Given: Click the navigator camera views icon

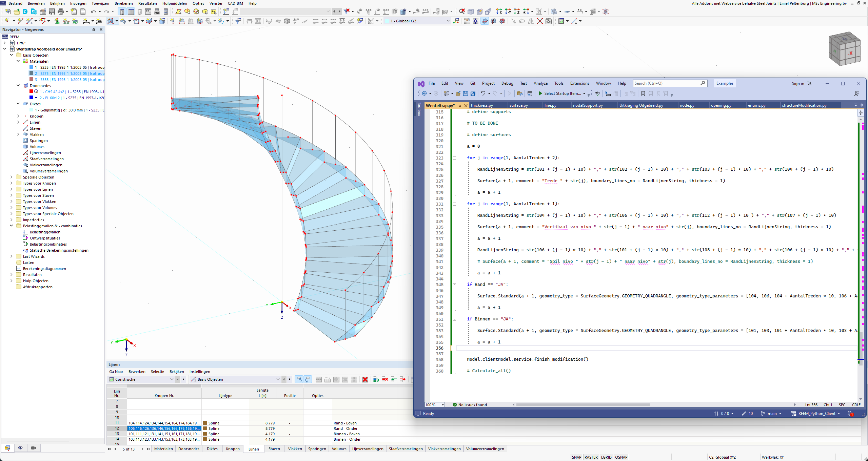Looking at the screenshot, I should click(x=33, y=448).
